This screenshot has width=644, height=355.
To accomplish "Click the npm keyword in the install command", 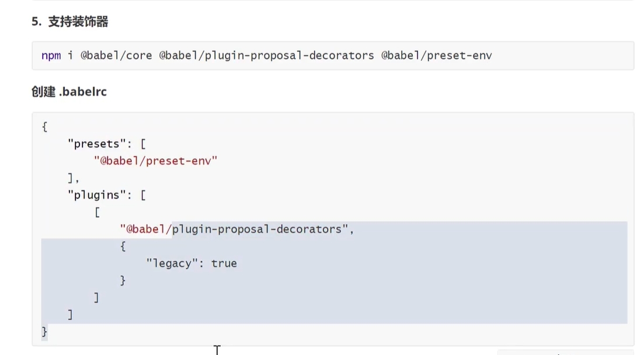I will pyautogui.click(x=51, y=55).
